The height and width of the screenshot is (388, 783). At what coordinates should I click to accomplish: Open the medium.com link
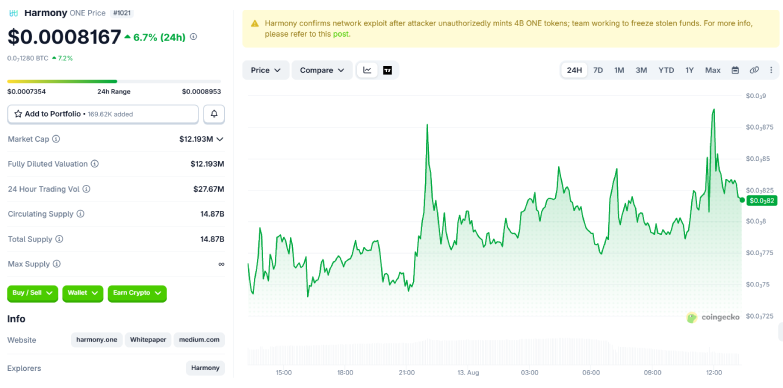pyautogui.click(x=199, y=340)
